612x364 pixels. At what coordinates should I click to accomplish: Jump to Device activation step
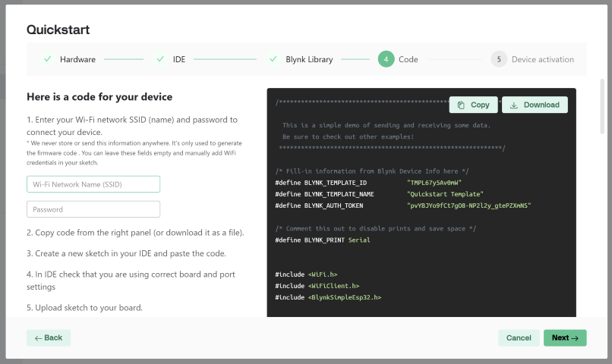[543, 60]
